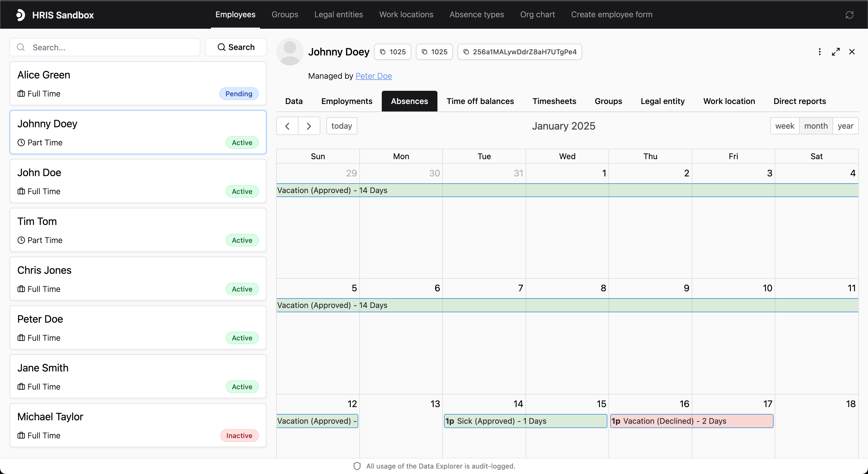Open Create employee form page
The image size is (868, 474).
pyautogui.click(x=612, y=14)
